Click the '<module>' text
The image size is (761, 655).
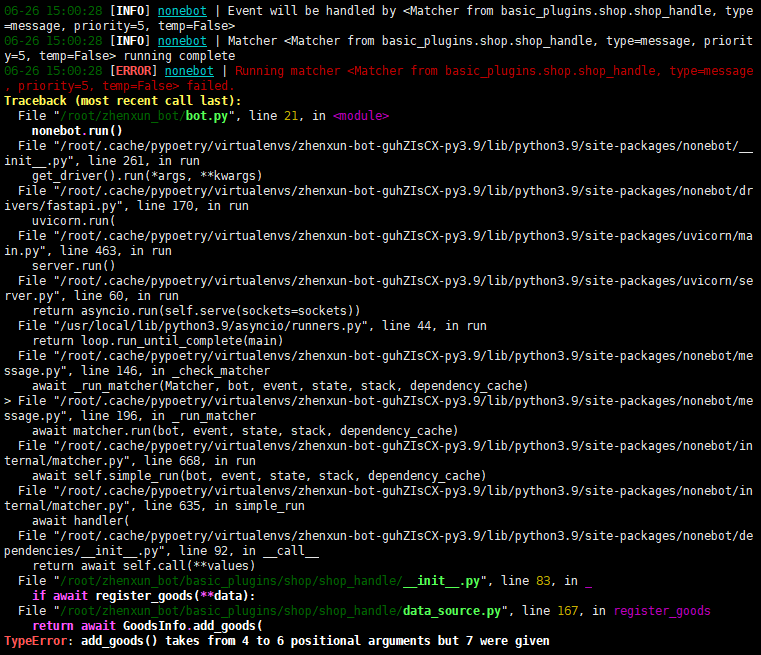(361, 116)
